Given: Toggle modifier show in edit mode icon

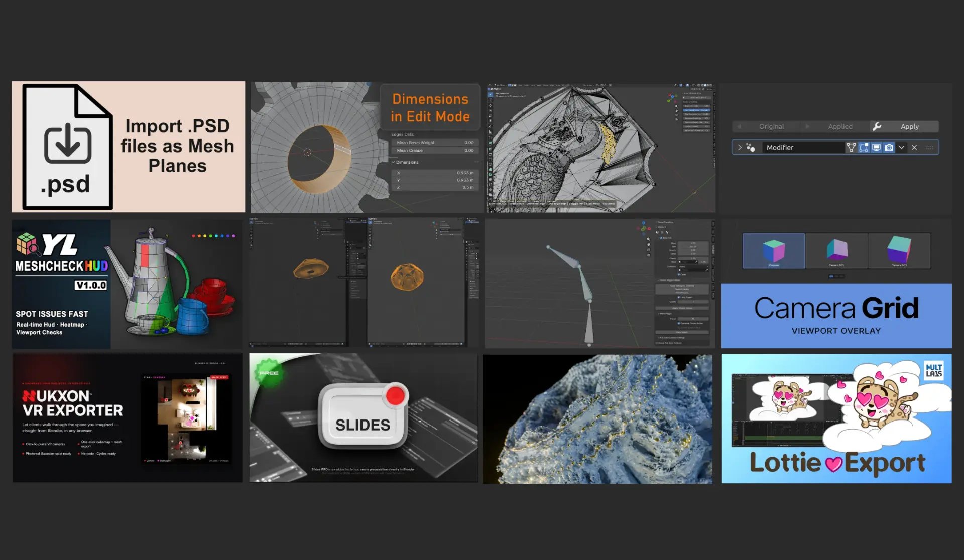Looking at the screenshot, I should 864,147.
